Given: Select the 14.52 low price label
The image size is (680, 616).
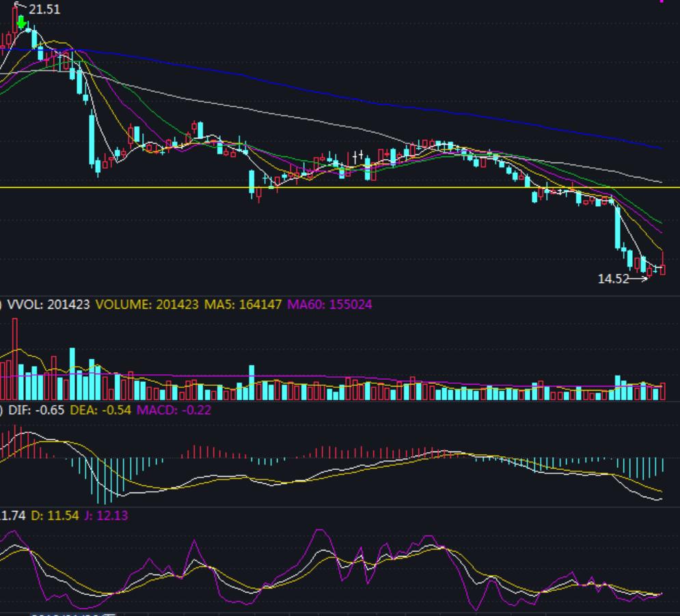Looking at the screenshot, I should (613, 279).
